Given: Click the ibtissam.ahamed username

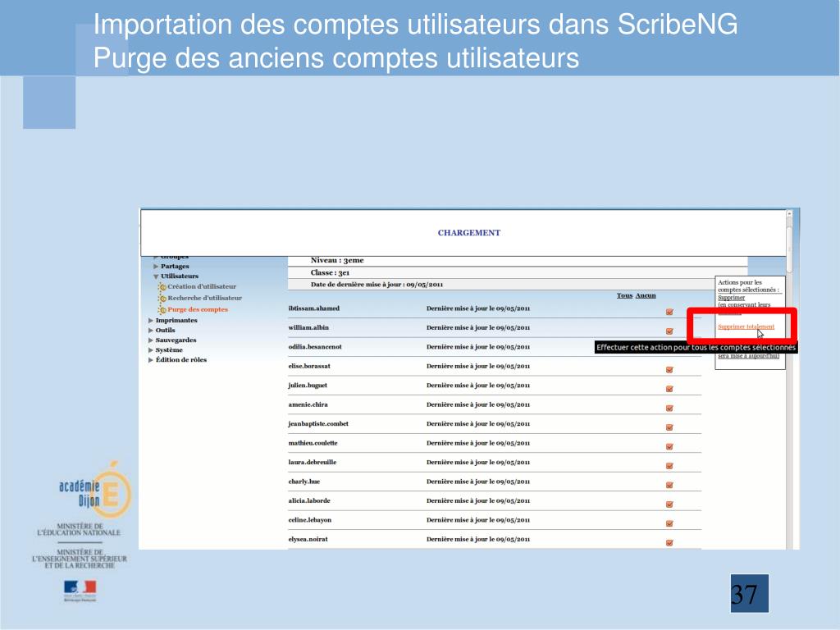Looking at the screenshot, I should 314,308.
